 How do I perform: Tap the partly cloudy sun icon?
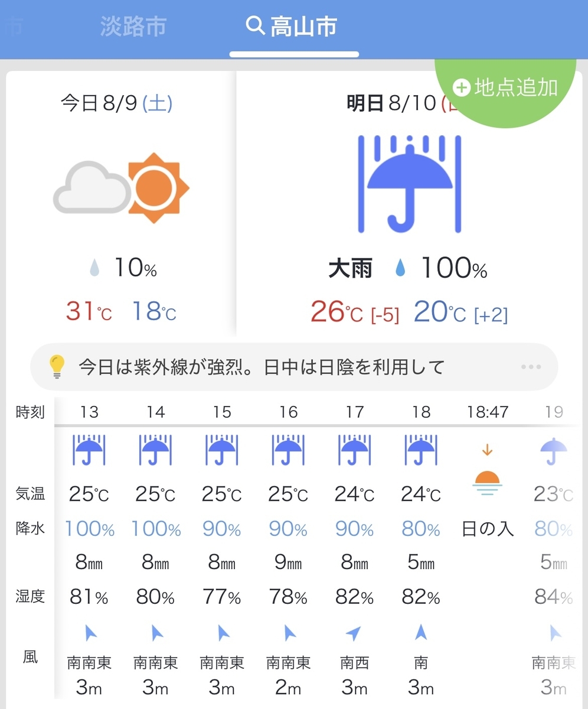coord(122,188)
